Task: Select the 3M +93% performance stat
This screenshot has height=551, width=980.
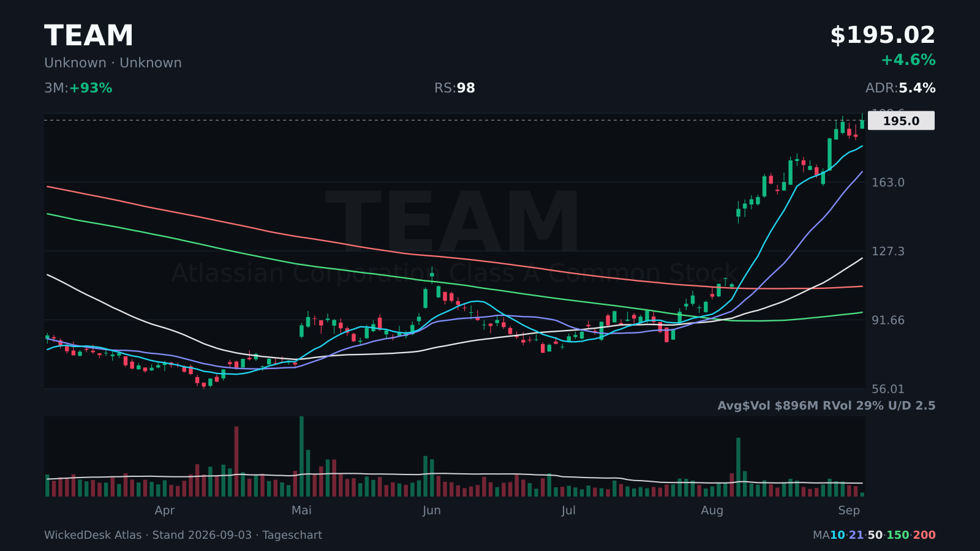Action: coord(78,88)
